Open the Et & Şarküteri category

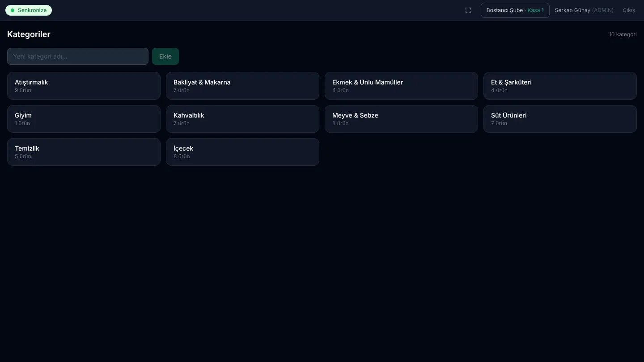(x=560, y=86)
